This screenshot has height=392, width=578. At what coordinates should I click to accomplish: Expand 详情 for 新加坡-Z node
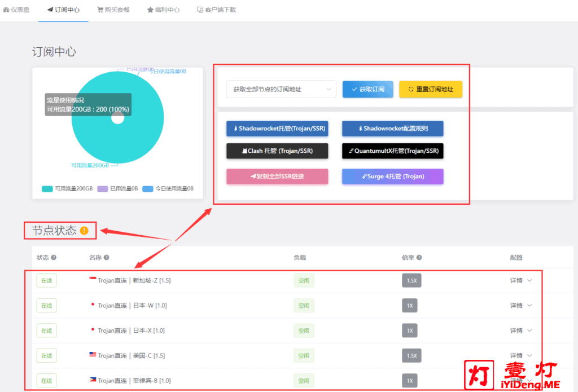521,280
